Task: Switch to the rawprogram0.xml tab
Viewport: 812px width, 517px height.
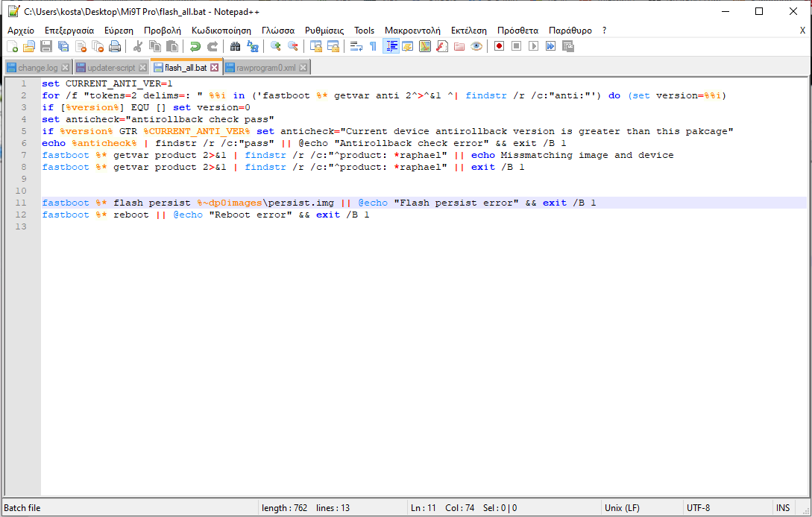Action: pos(266,68)
